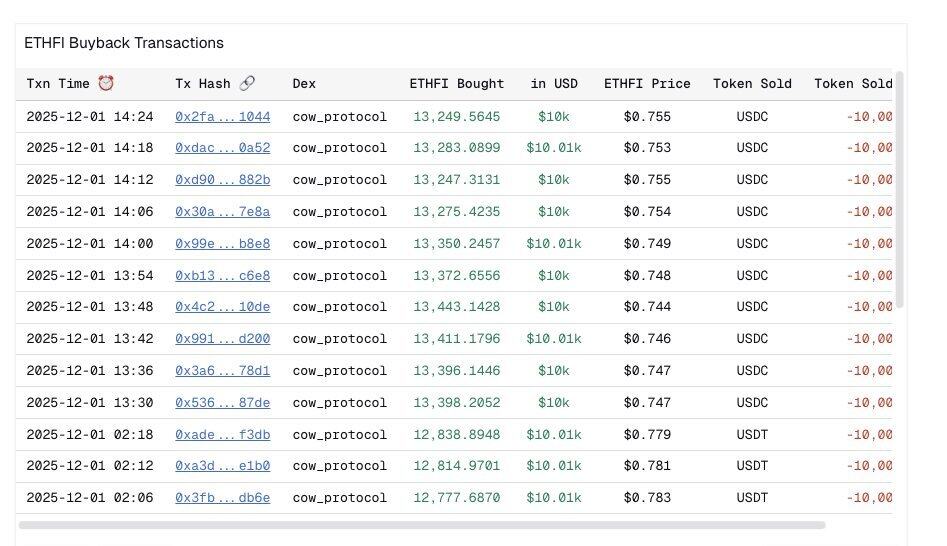The width and height of the screenshot is (947, 546).
Task: Click the vertical scrollbar on the table
Action: click(x=900, y=190)
